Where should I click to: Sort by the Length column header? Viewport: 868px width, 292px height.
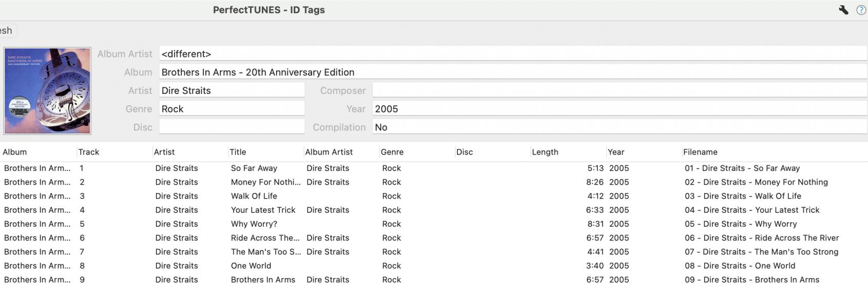[x=545, y=152]
